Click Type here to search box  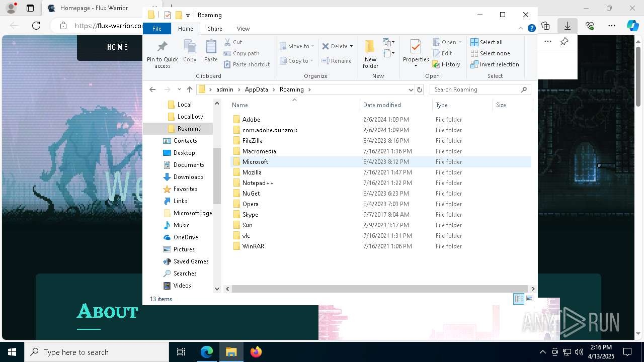97,352
